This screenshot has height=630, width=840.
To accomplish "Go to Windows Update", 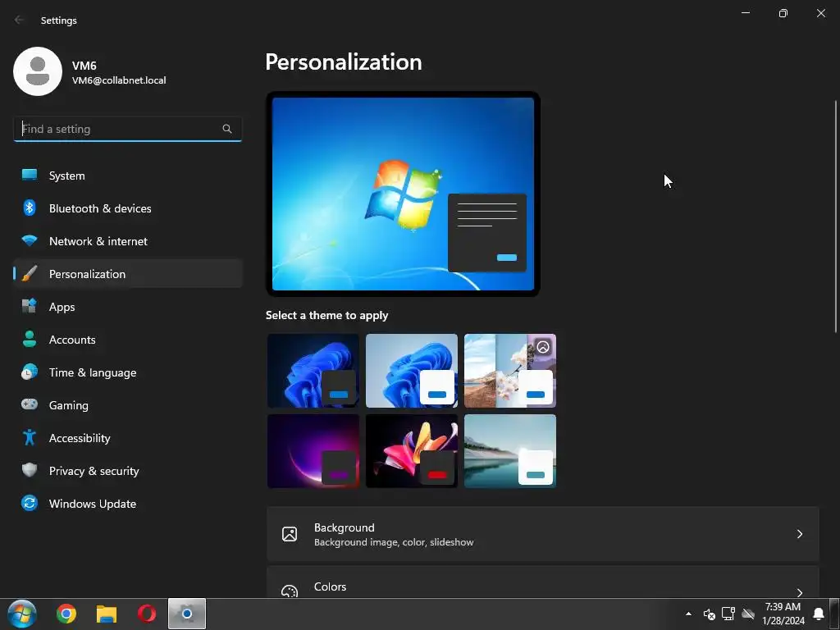I will tap(128, 503).
